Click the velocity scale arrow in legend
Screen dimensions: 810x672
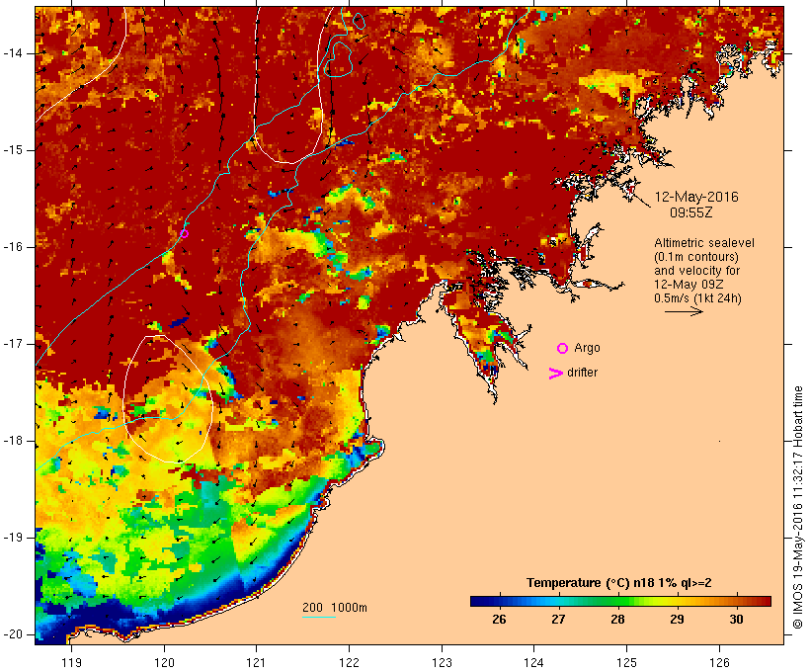coord(684,311)
